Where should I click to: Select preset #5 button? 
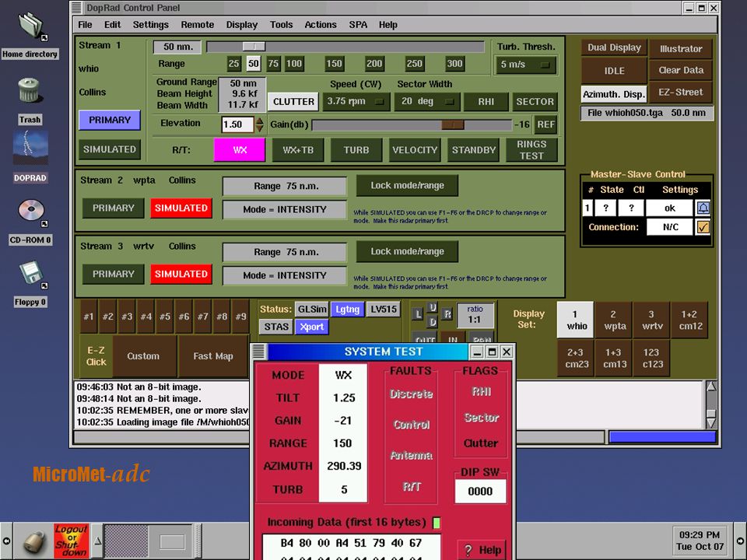coord(165,317)
